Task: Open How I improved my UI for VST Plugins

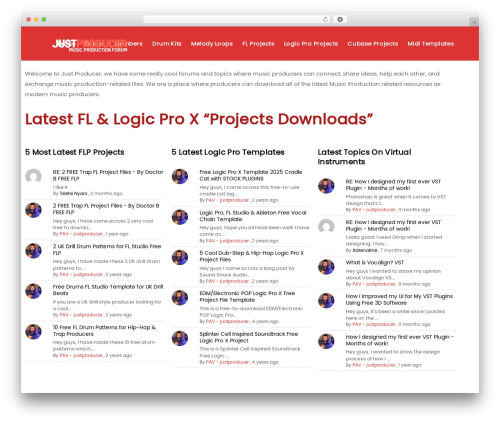Action: pos(399,300)
